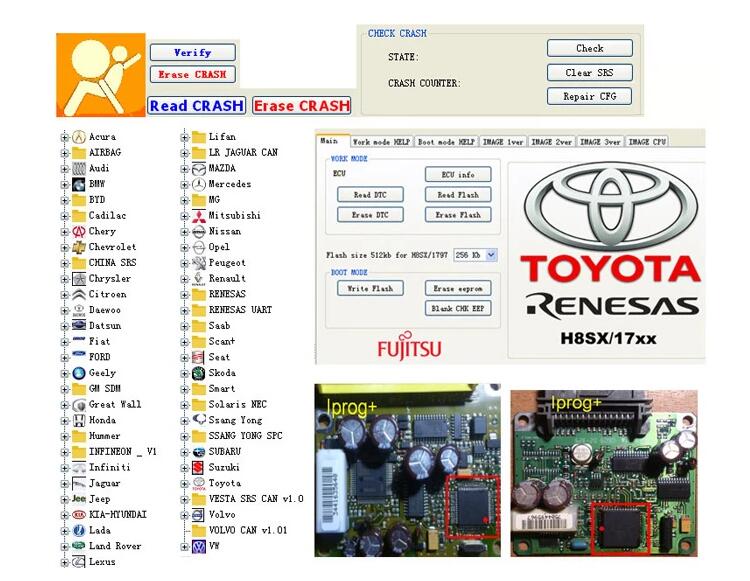Click the VW logo icon

pyautogui.click(x=199, y=547)
